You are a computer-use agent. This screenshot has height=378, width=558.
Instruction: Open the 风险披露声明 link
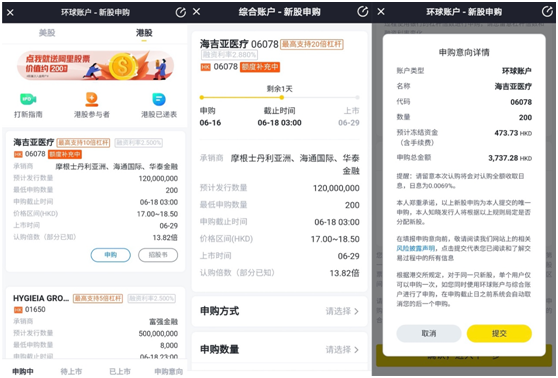[416, 248]
